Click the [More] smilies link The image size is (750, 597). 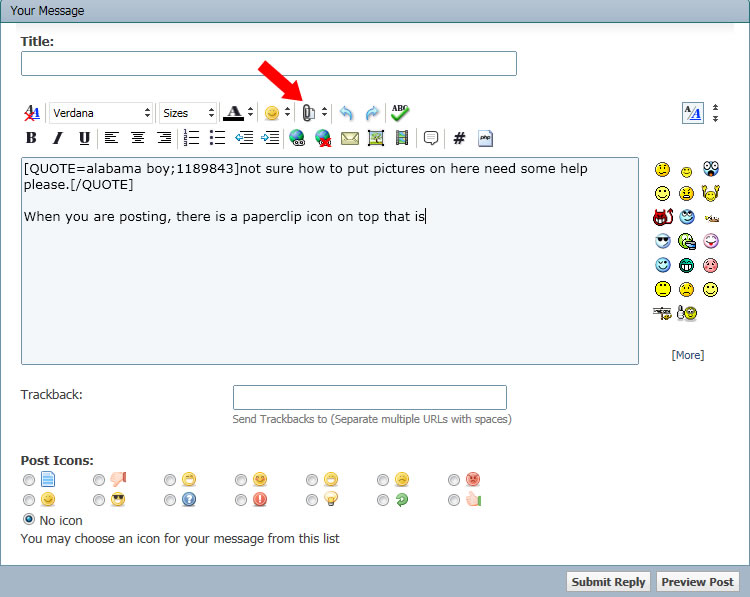click(x=687, y=355)
